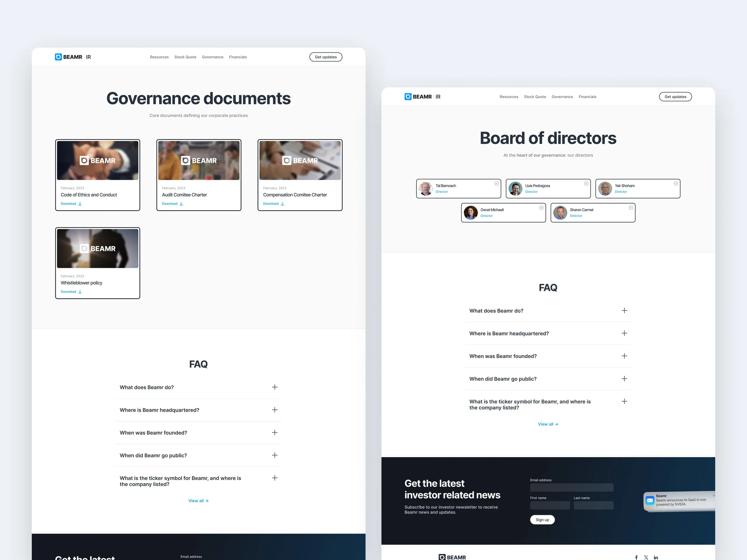Click View all under Board page FAQ

pyautogui.click(x=548, y=424)
